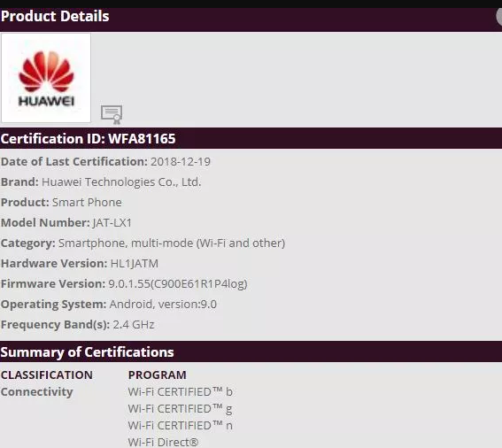Click the 'Frequency Band(s):' label
The height and width of the screenshot is (448, 502).
point(55,325)
